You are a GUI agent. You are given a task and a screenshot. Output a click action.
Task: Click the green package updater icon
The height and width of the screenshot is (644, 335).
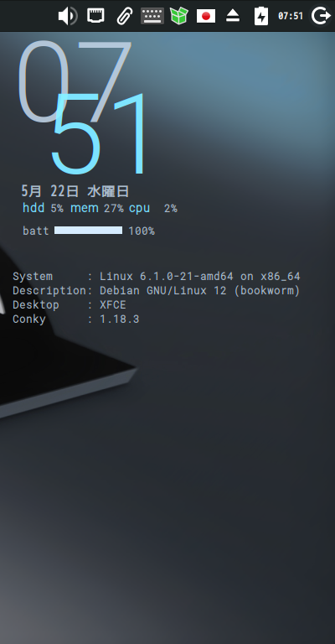coord(178,16)
